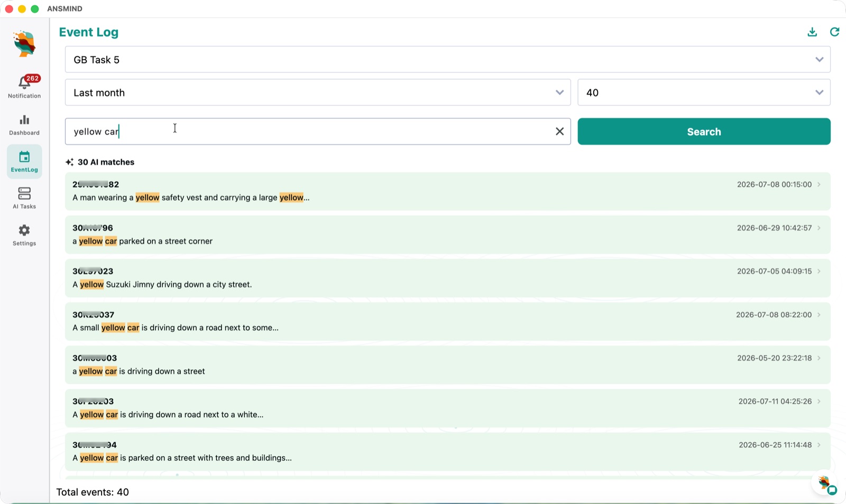This screenshot has height=504, width=846.
Task: Click the 2026-07-05 04:09:15 timestamp
Action: [774, 271]
